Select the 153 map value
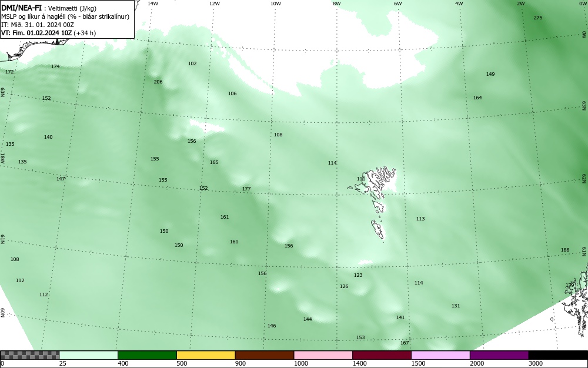Screen dimensions: 588x368 [360, 337]
